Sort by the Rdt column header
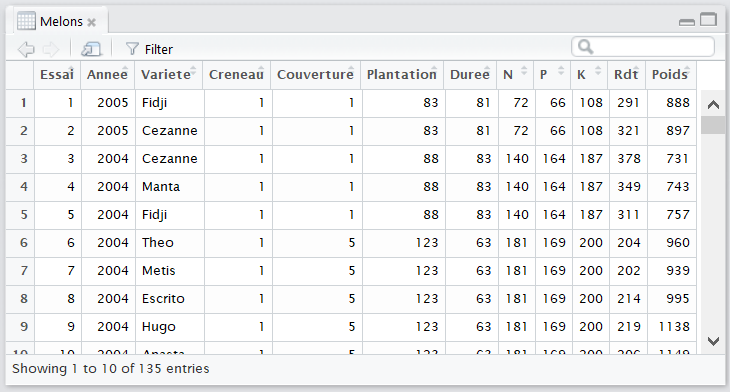The image size is (730, 392). (x=627, y=74)
